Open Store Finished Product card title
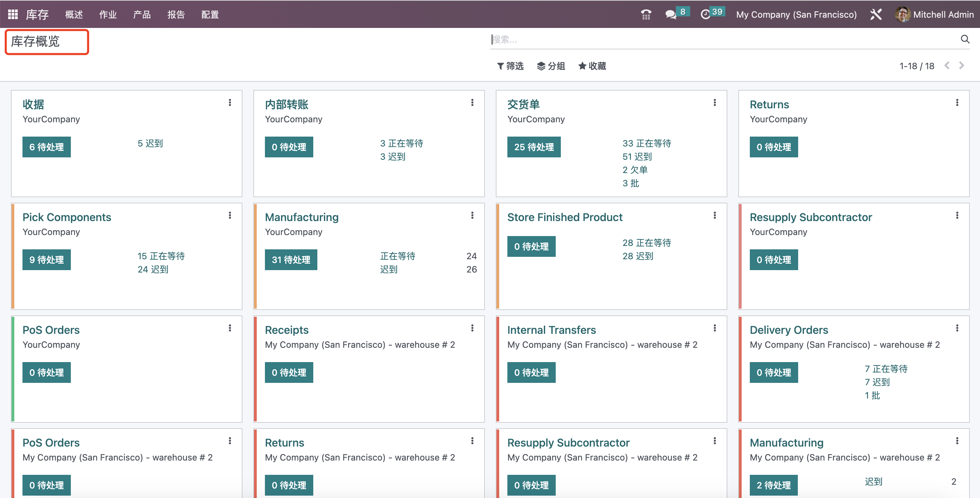The height and width of the screenshot is (498, 980). click(x=565, y=217)
